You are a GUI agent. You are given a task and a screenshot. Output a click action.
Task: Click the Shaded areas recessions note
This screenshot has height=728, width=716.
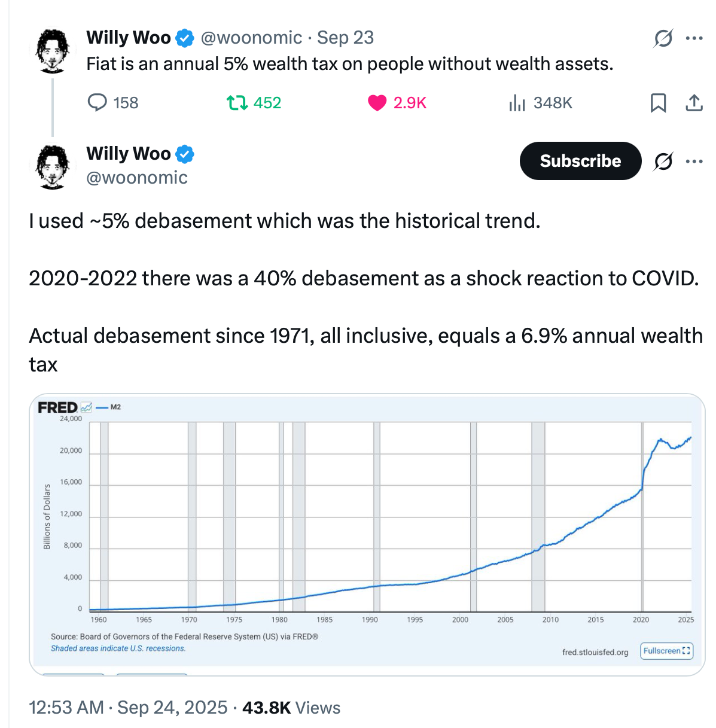(x=117, y=648)
